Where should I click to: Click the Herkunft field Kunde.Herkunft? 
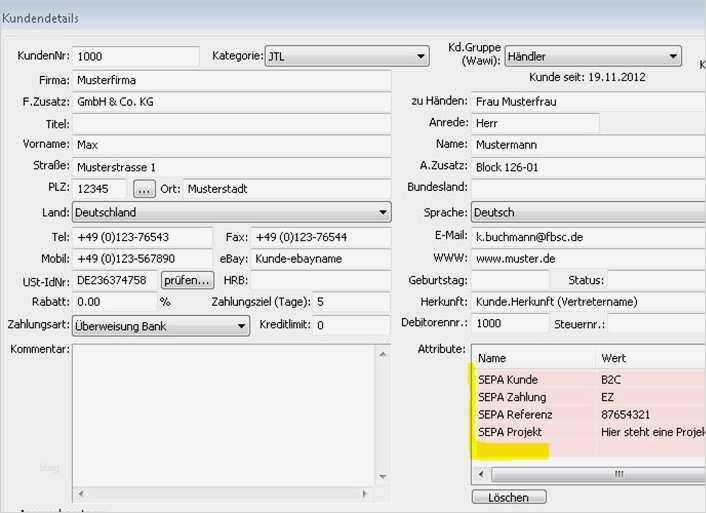[588, 302]
